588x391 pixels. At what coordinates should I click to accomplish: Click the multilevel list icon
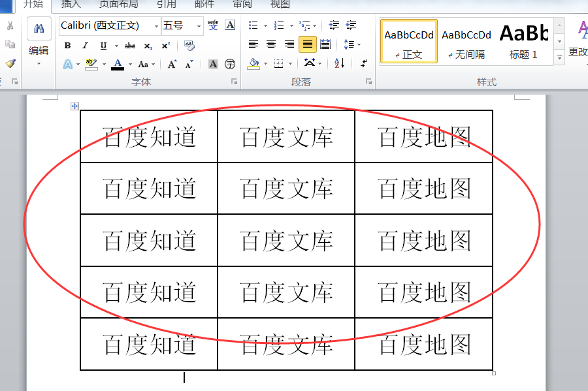click(x=304, y=25)
